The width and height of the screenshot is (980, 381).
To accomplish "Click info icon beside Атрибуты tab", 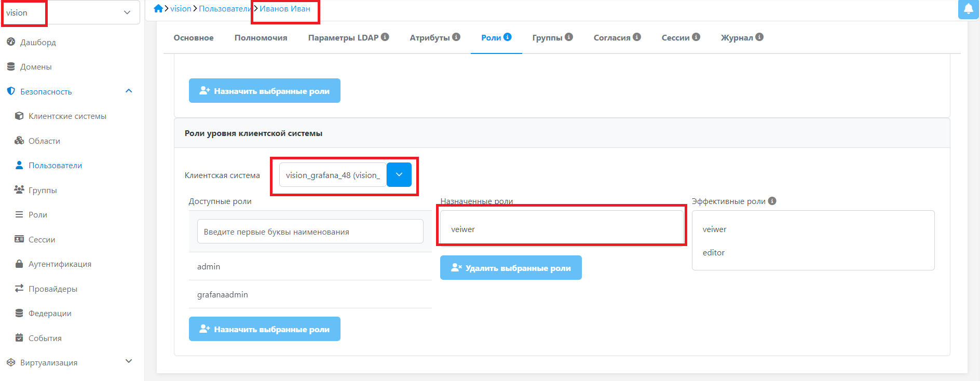I will click(x=456, y=37).
